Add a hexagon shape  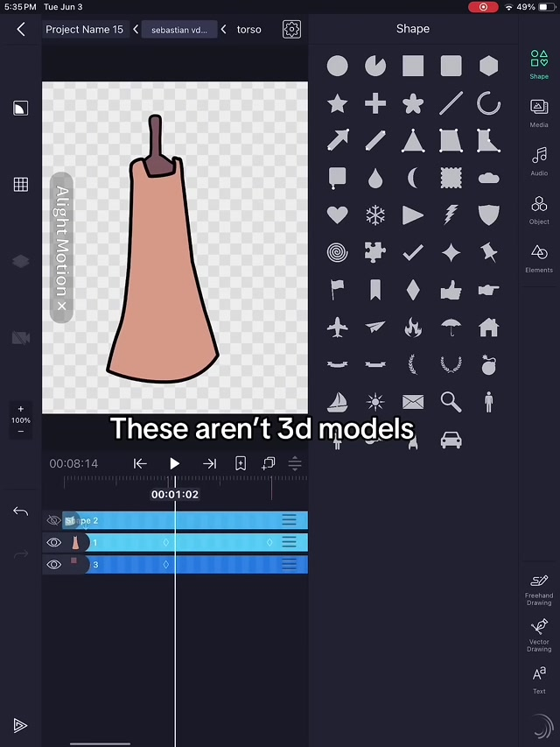[488, 66]
